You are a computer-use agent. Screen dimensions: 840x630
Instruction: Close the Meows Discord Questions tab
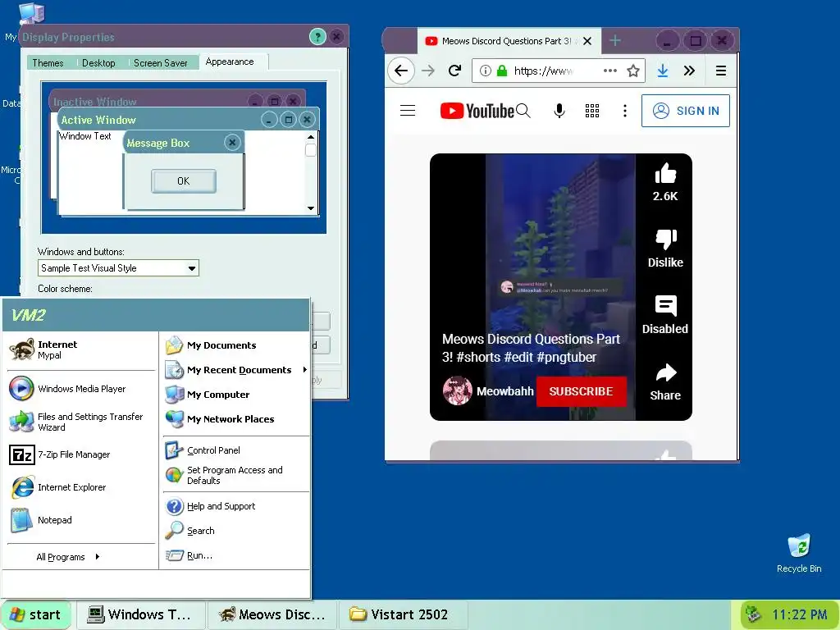pos(587,41)
